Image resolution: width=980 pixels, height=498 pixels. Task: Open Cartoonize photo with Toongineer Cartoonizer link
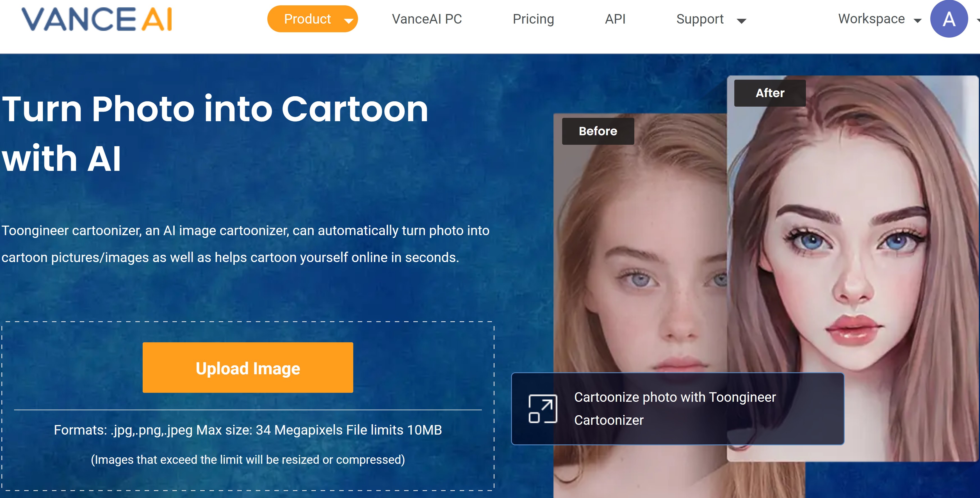[678, 409]
